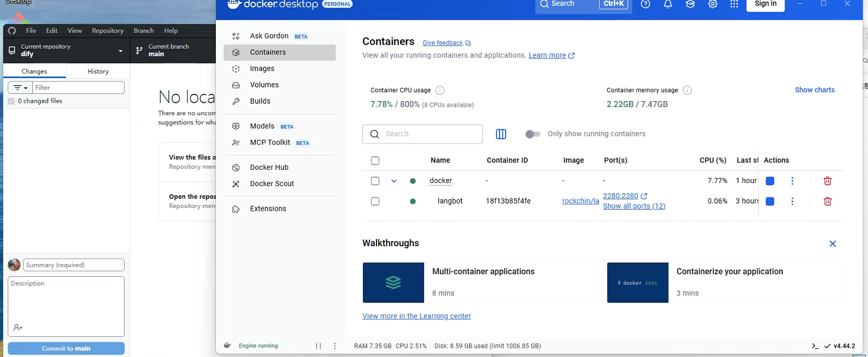This screenshot has height=357, width=868.
Task: Click the Docker Scout icon in sidebar
Action: [x=236, y=184]
